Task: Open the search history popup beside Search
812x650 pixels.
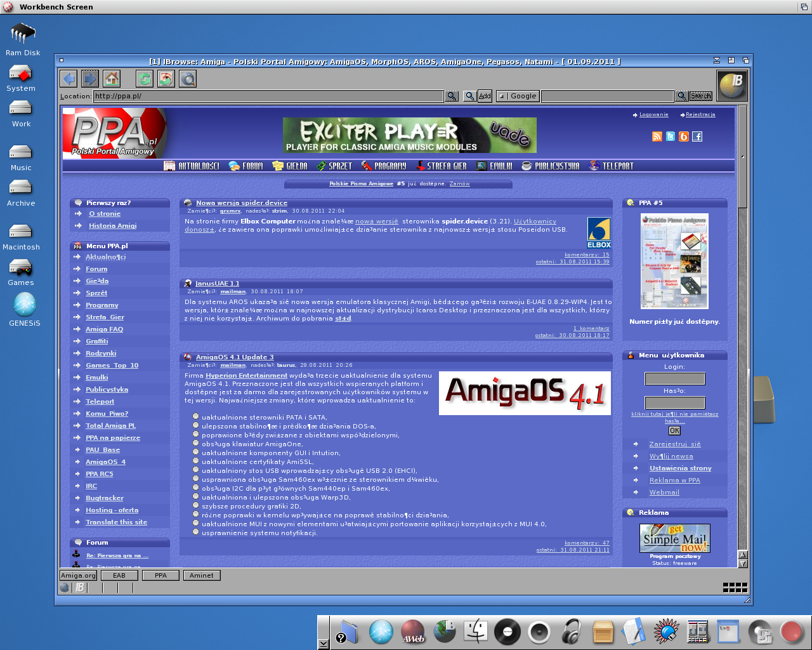Action: pos(681,96)
